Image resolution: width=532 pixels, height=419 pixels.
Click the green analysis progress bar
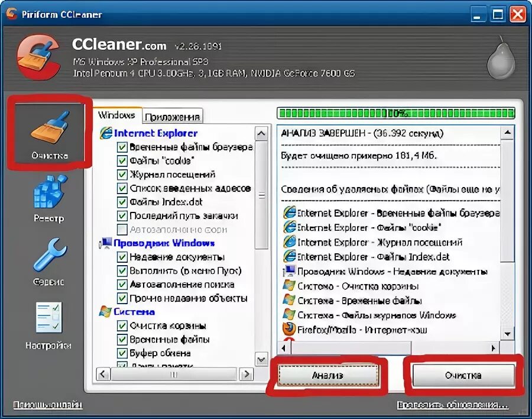(x=396, y=113)
